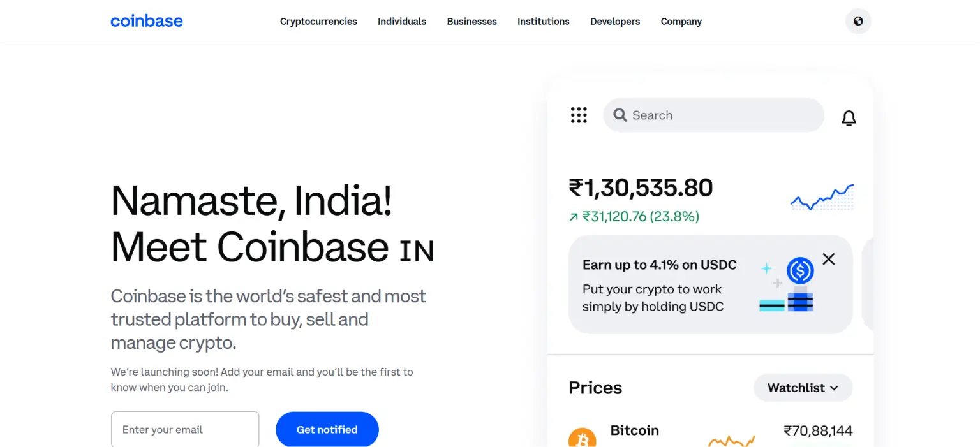Open the Watchlist dropdown
The image size is (980, 447).
click(x=803, y=388)
